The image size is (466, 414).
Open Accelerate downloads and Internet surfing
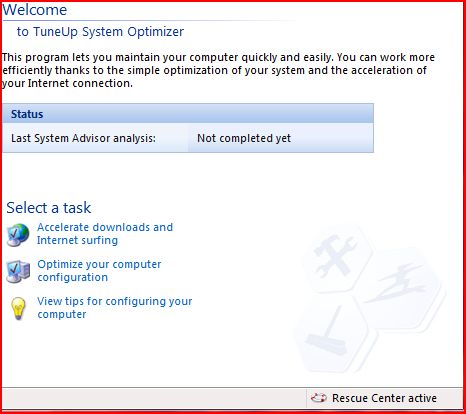pos(105,234)
